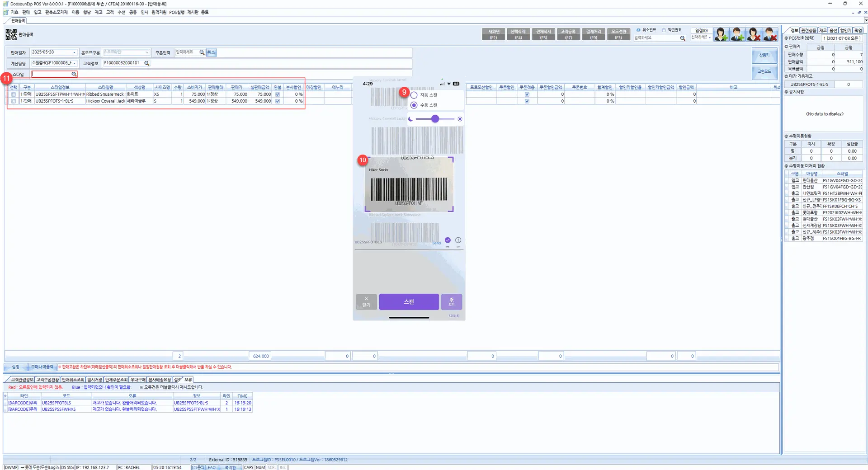Click the search icon in the 쿠폰입력 field
The width and height of the screenshot is (868, 470).
tap(202, 52)
